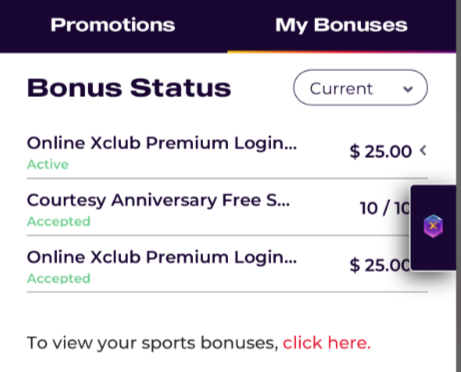Click the 10 / 10 free spins counter

click(385, 208)
